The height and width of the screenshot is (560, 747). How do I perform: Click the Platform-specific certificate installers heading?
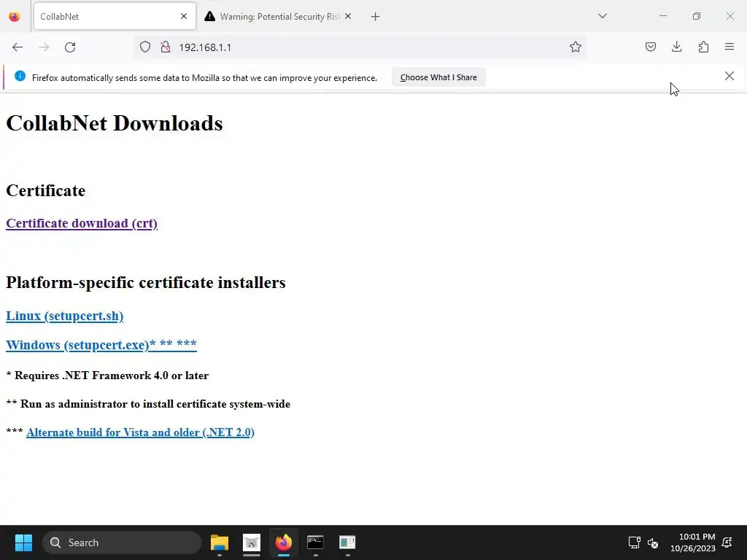click(x=146, y=282)
